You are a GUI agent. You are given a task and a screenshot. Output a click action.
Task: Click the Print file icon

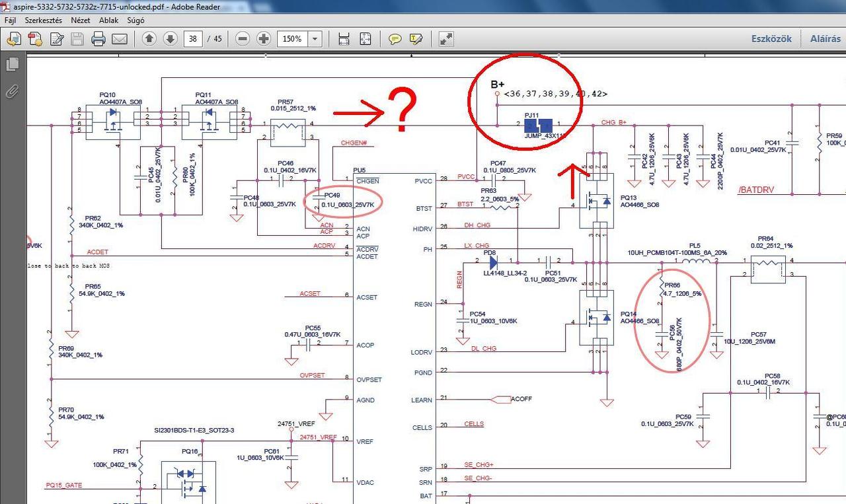[x=98, y=39]
